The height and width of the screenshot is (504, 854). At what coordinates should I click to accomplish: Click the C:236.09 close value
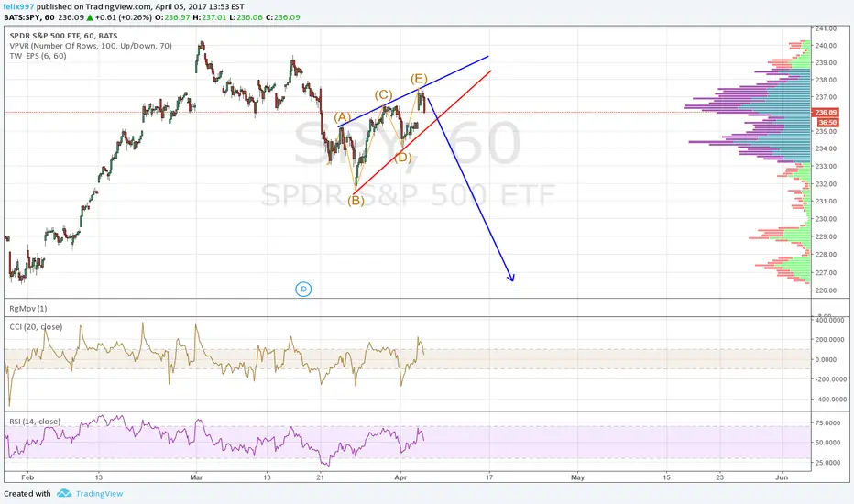tap(282, 17)
